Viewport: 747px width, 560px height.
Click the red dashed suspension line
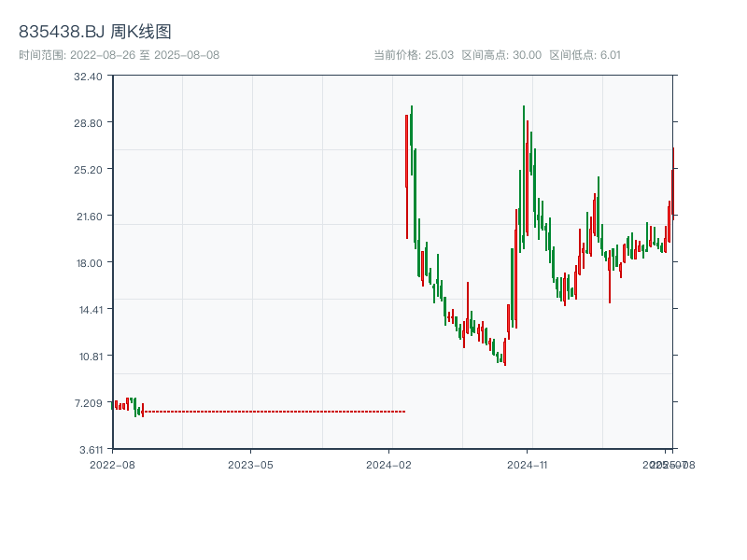coord(275,412)
